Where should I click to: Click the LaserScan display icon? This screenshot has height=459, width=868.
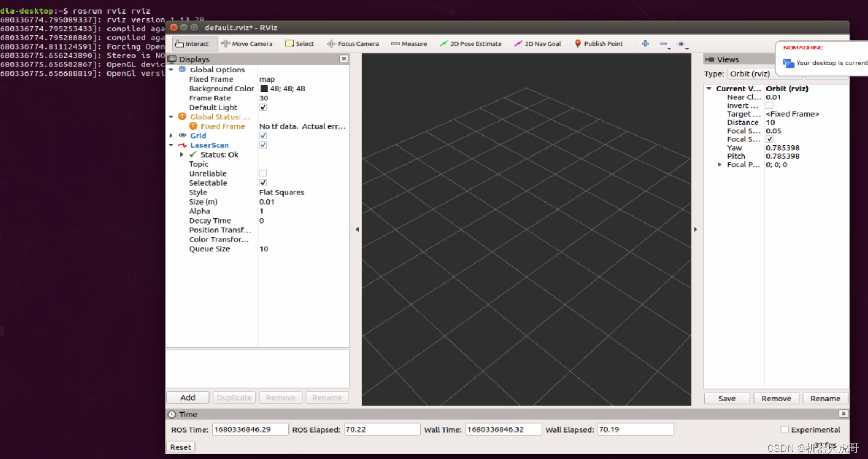point(183,145)
